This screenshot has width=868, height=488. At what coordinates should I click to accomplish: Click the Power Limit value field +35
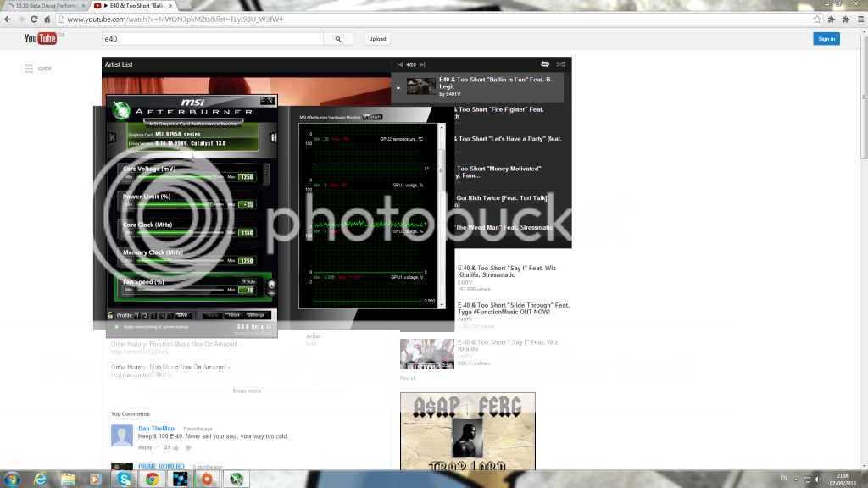coord(247,205)
